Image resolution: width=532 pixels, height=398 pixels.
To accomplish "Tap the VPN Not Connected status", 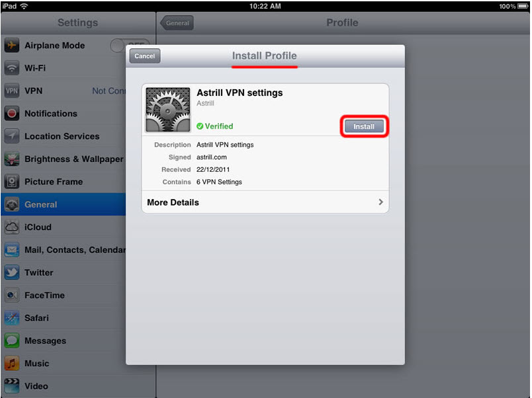I will [109, 91].
